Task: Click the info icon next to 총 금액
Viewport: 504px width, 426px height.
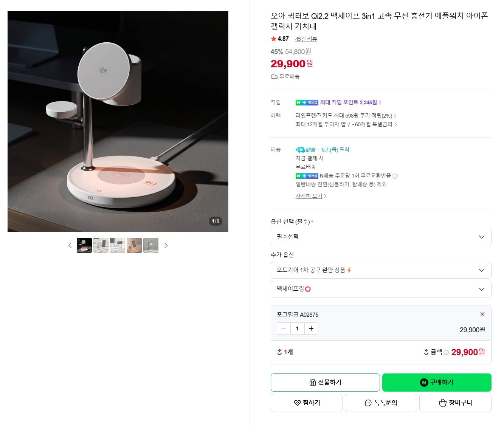Action: 445,352
